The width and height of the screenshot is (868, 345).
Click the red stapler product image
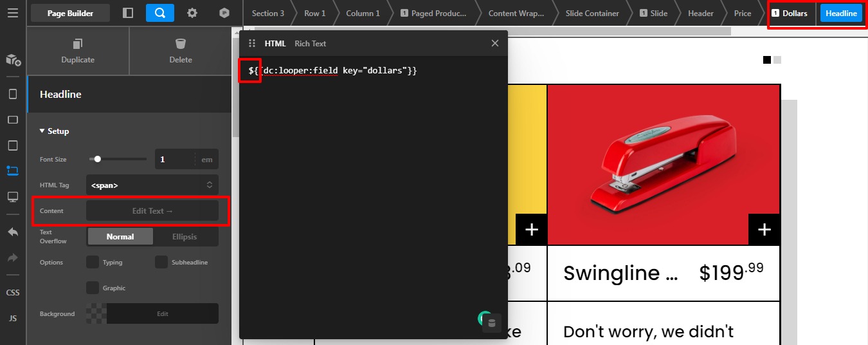tap(664, 165)
